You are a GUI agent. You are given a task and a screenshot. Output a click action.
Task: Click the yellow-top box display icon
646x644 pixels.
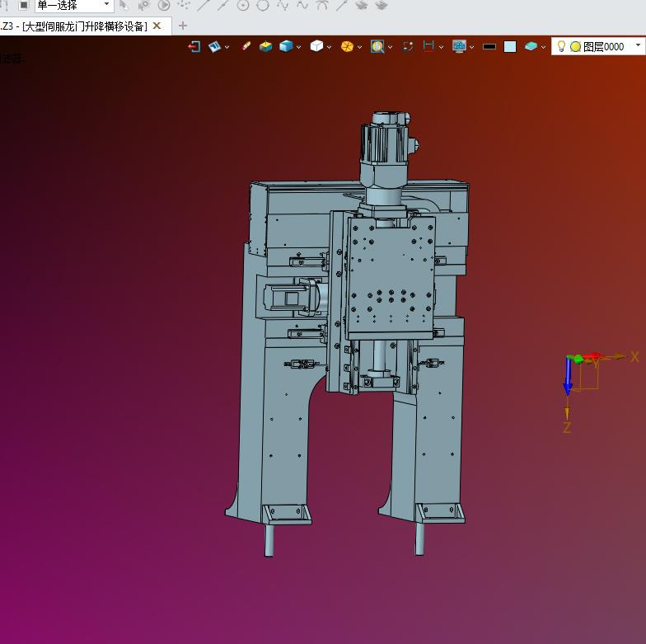(x=265, y=46)
